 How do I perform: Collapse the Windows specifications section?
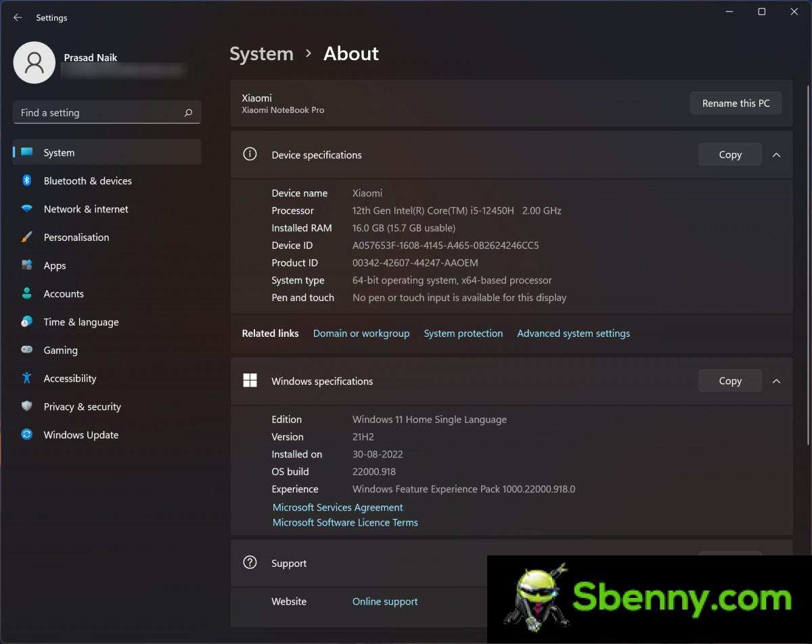776,381
